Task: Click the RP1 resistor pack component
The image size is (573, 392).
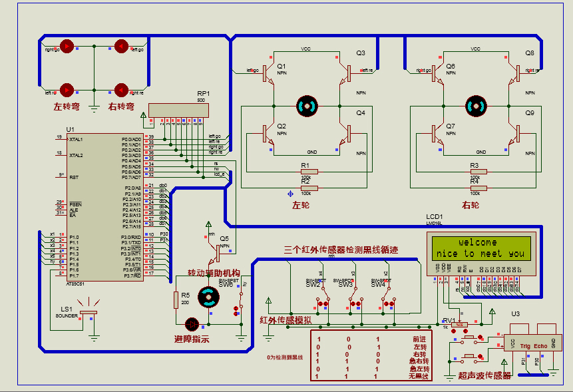Action: 179,110
